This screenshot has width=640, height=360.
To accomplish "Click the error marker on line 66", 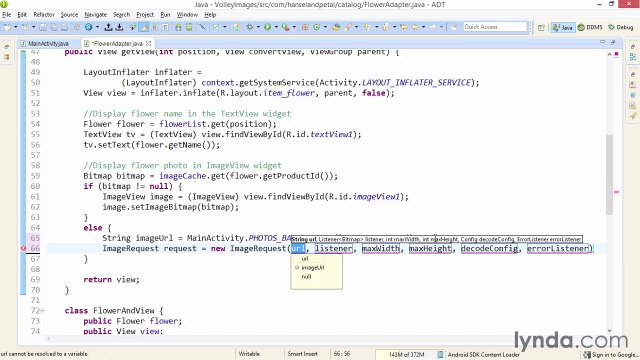I will click(23, 248).
